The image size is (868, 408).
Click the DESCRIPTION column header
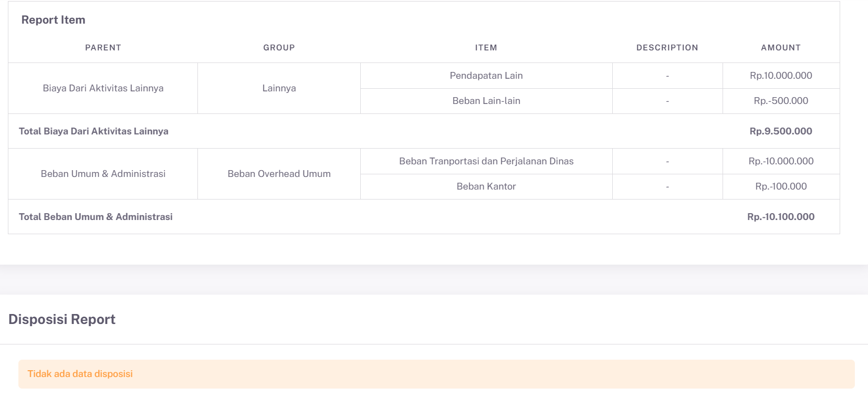[667, 48]
